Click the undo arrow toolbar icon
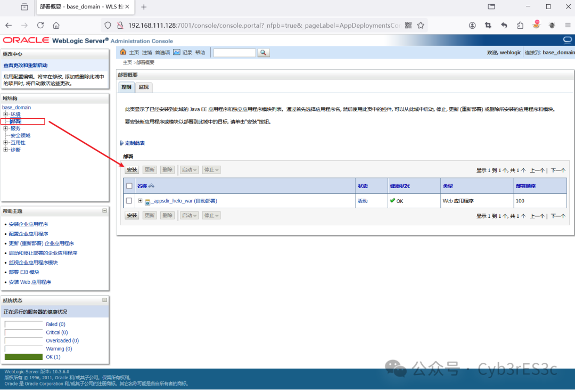 (x=504, y=26)
